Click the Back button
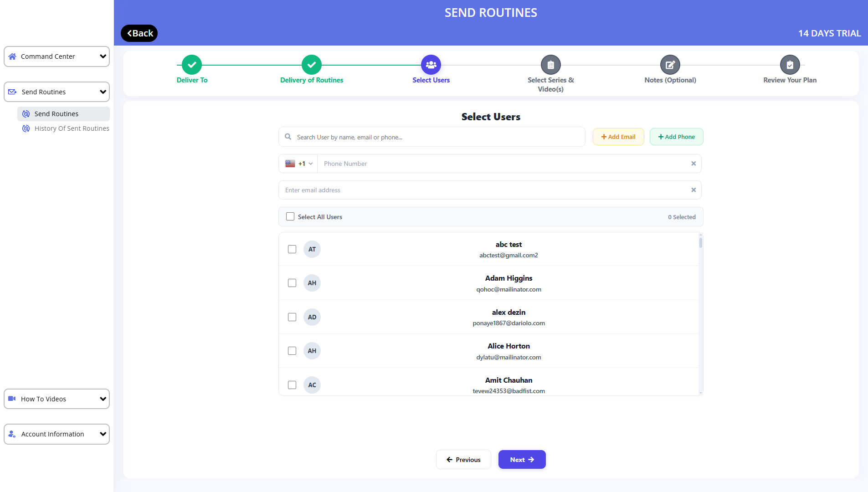This screenshot has height=492, width=868. point(139,33)
